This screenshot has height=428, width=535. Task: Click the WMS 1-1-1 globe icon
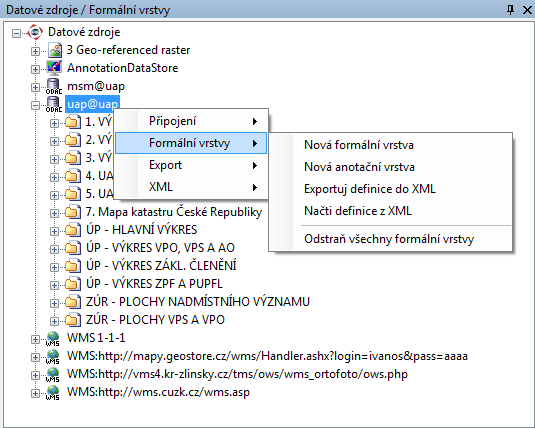(x=53, y=339)
